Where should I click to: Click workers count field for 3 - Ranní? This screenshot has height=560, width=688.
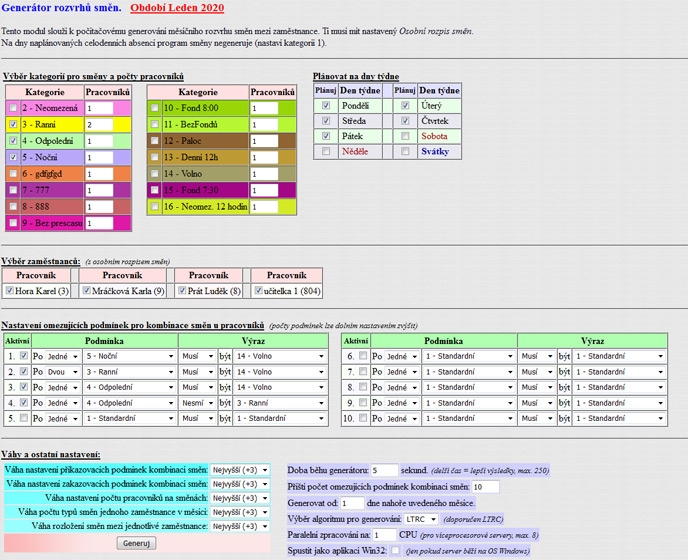(99, 125)
